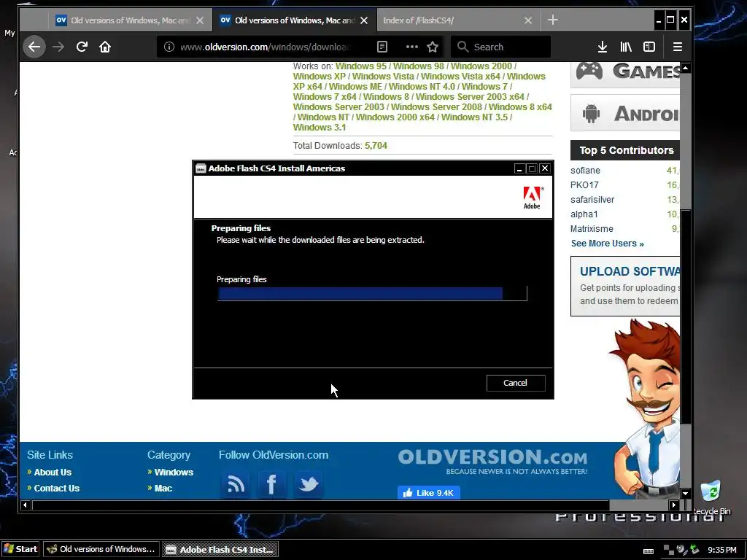This screenshot has width=747, height=560.
Task: Switch to Old versions of Windows taskbar item
Action: coord(101,549)
